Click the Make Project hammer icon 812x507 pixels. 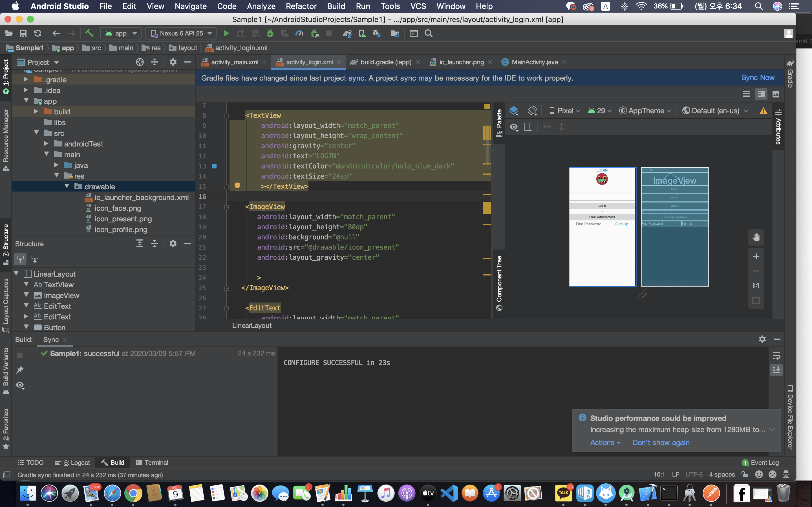pos(89,33)
